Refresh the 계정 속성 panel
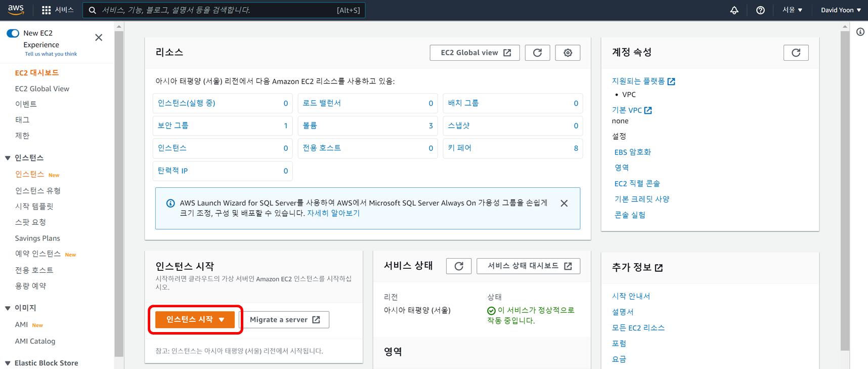This screenshot has width=868, height=369. tap(796, 53)
